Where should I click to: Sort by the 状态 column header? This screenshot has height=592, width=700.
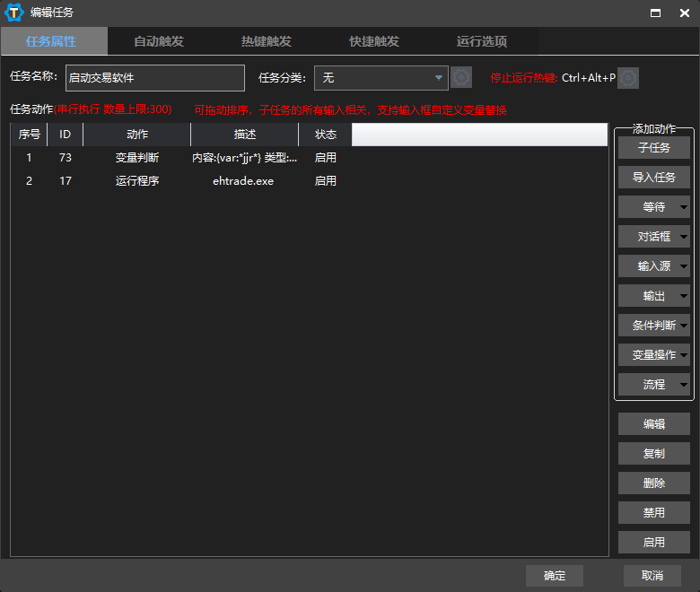point(325,135)
